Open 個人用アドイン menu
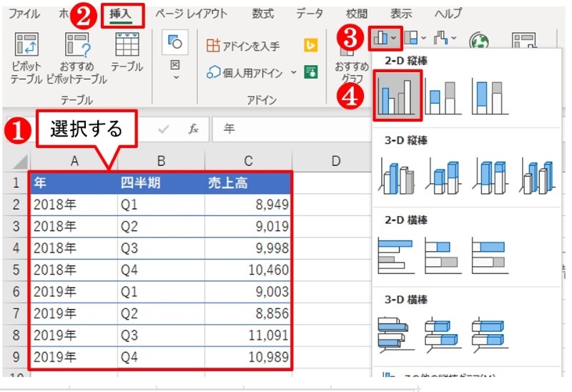 (252, 73)
